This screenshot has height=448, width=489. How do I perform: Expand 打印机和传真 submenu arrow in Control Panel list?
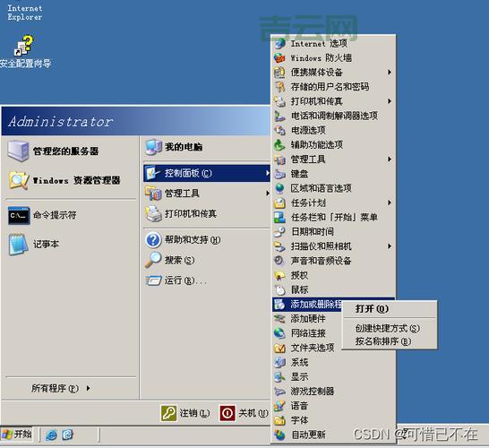(x=390, y=101)
